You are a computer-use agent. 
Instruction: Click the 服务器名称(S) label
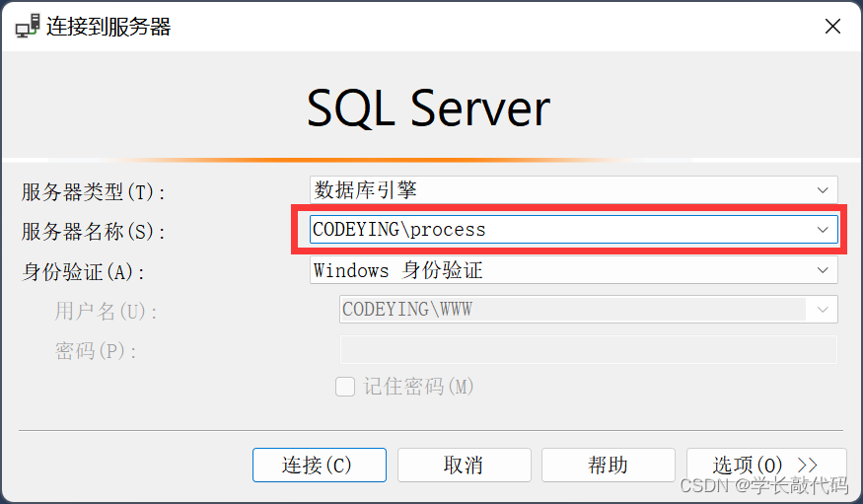pyautogui.click(x=93, y=232)
